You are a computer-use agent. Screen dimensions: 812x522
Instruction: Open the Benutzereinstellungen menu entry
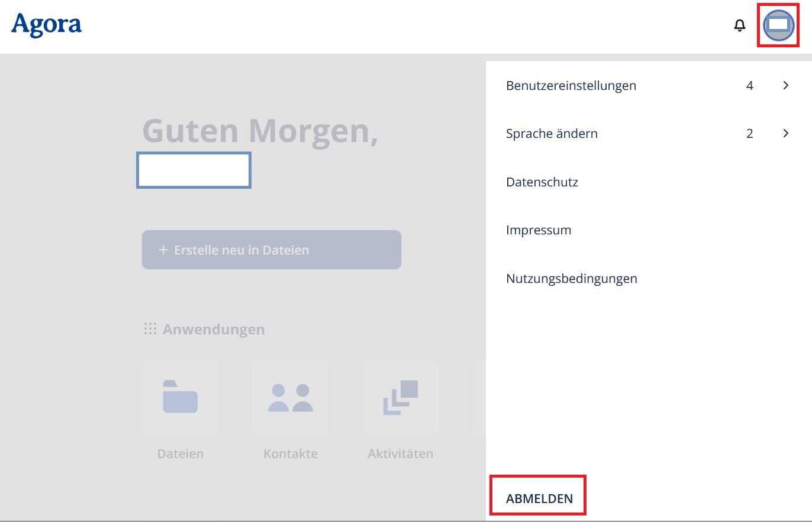[571, 85]
